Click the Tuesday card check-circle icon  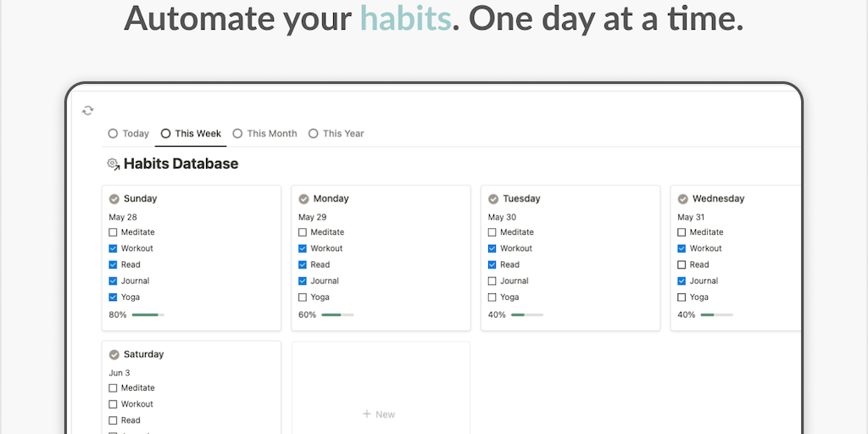493,198
